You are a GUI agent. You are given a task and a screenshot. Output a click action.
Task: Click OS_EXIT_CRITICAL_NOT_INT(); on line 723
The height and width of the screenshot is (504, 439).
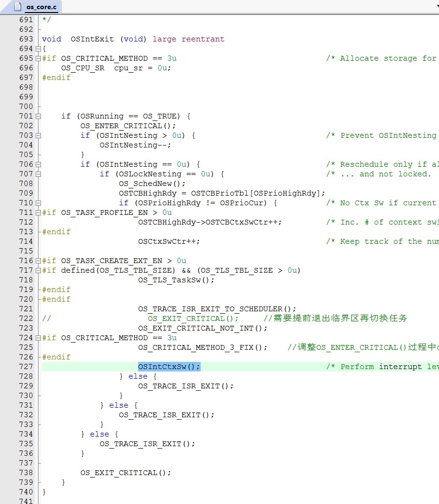(x=203, y=329)
